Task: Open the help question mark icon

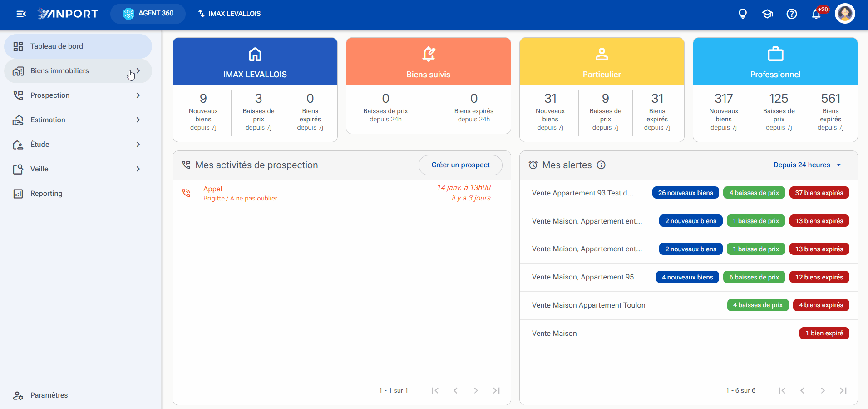Action: pyautogui.click(x=792, y=14)
